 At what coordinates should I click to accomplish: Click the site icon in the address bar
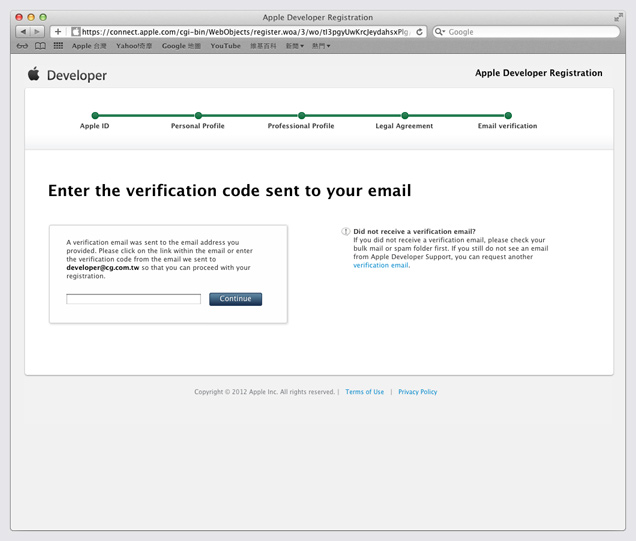[75, 32]
